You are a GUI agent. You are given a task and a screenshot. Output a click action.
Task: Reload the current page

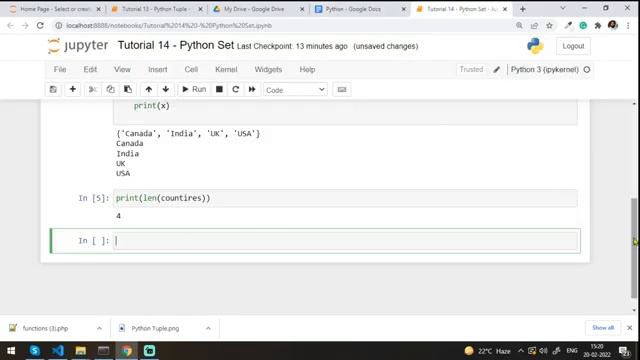(x=40, y=25)
